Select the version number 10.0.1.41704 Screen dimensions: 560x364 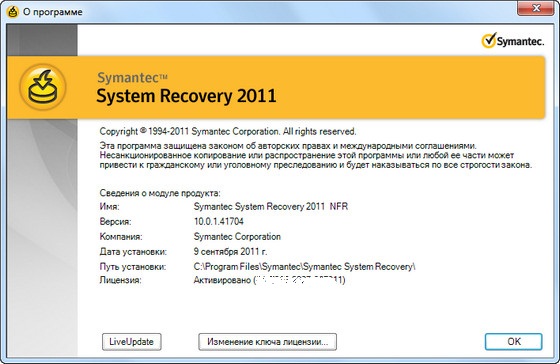pyautogui.click(x=219, y=221)
